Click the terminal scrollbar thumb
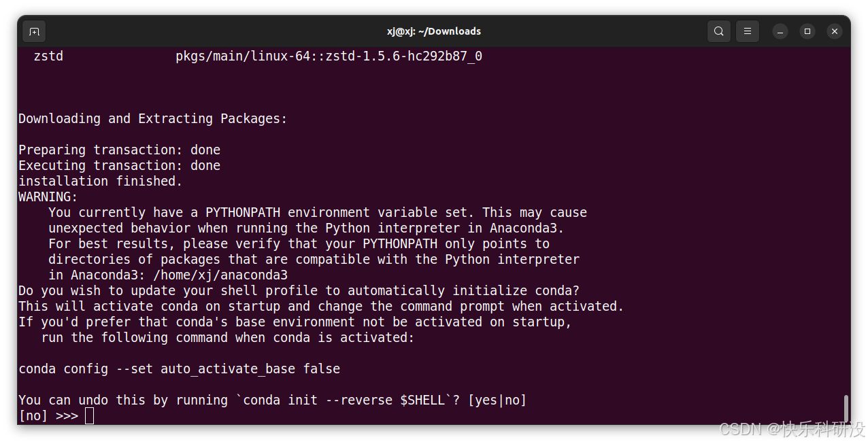This screenshot has height=444, width=868. 846,408
